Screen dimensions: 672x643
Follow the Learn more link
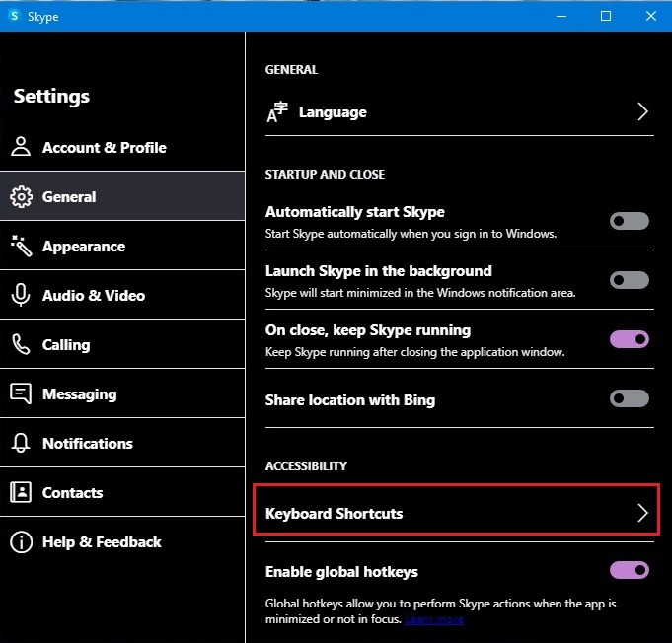pyautogui.click(x=434, y=619)
